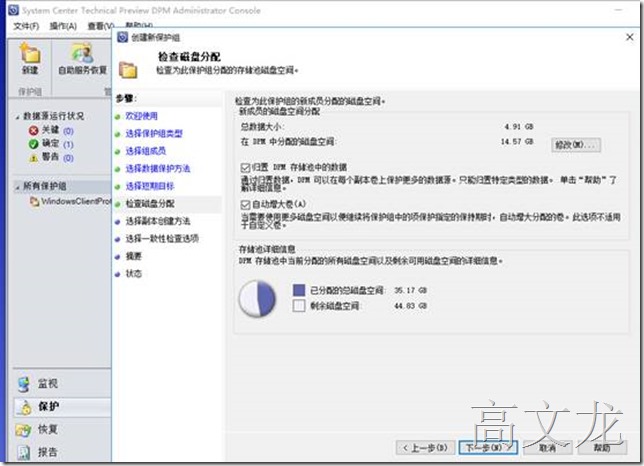Click the 关键 (0) count link
644x466 pixels.
[68, 131]
